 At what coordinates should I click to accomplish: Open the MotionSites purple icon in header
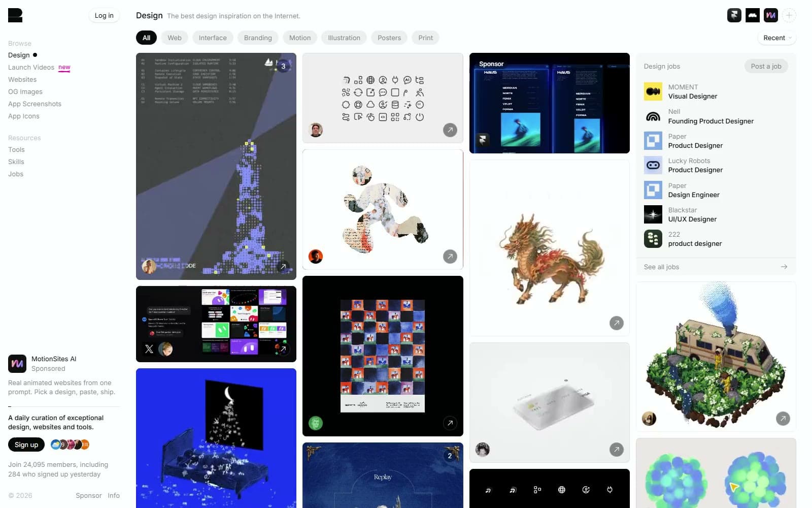click(770, 15)
